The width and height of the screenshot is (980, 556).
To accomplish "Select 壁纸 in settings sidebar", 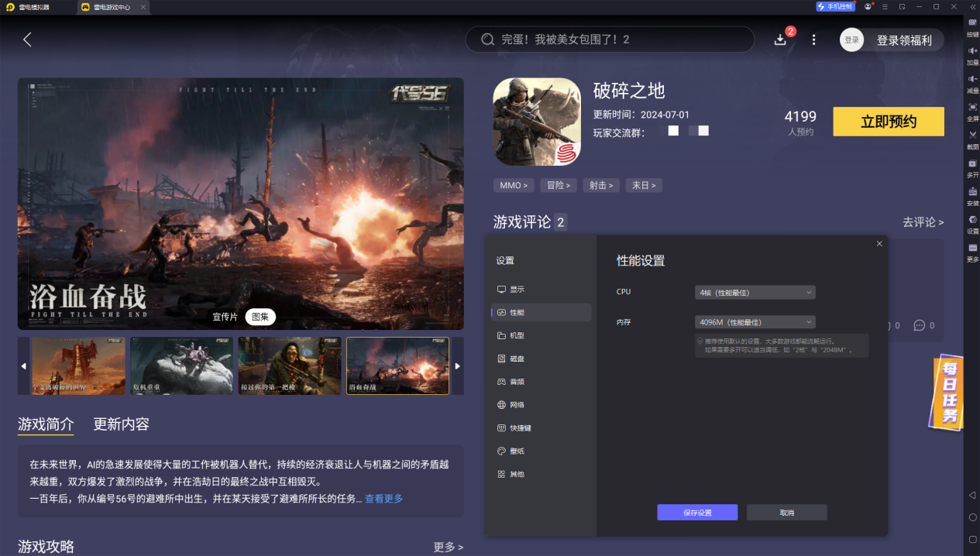I will pos(541,451).
